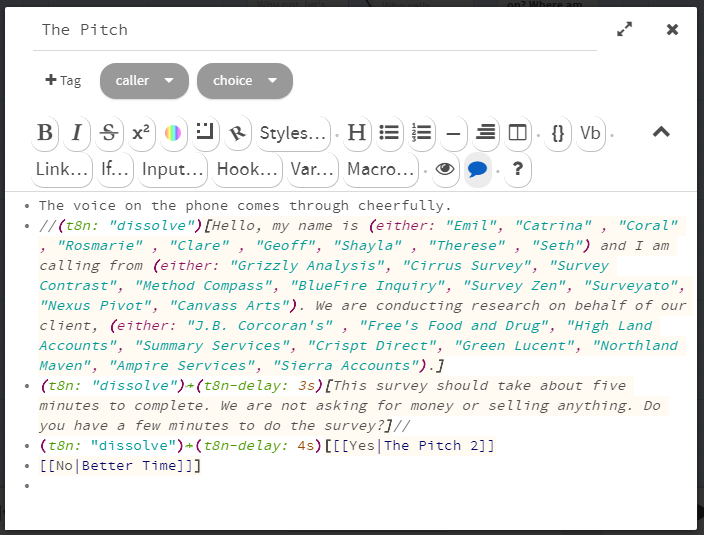The width and height of the screenshot is (704, 535).
Task: Apply bold formatting with the B button
Action: 45,133
